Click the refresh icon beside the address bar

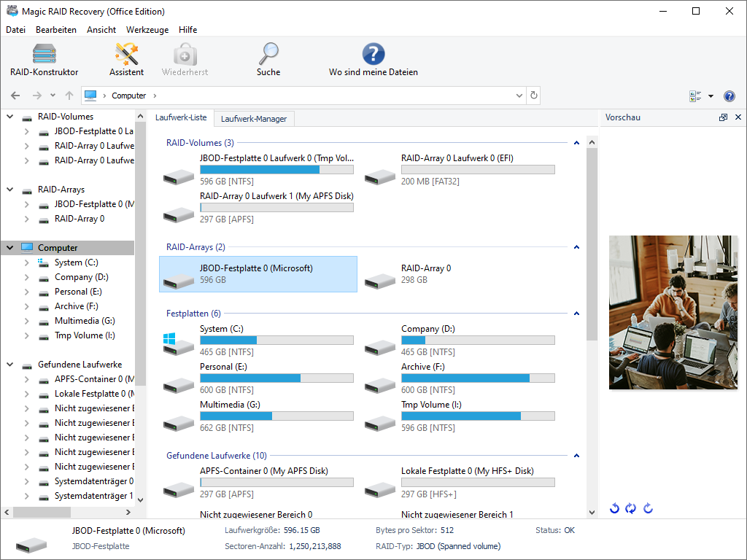[533, 96]
